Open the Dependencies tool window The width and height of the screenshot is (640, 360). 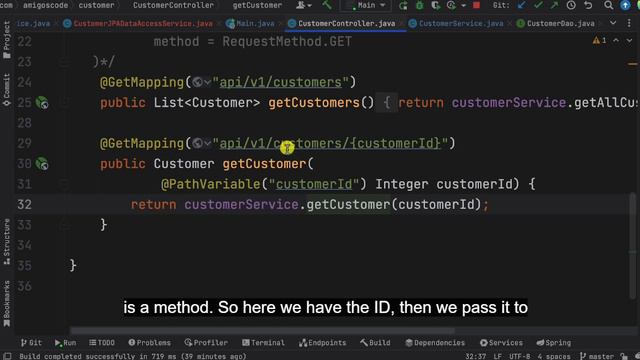pos(435,343)
